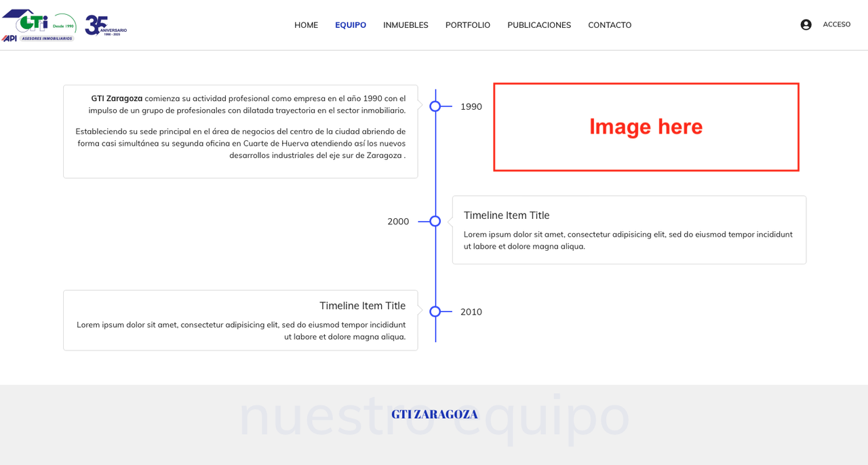868x465 pixels.
Task: Click Lorem ipsum text in the 2000 card
Action: [628, 240]
